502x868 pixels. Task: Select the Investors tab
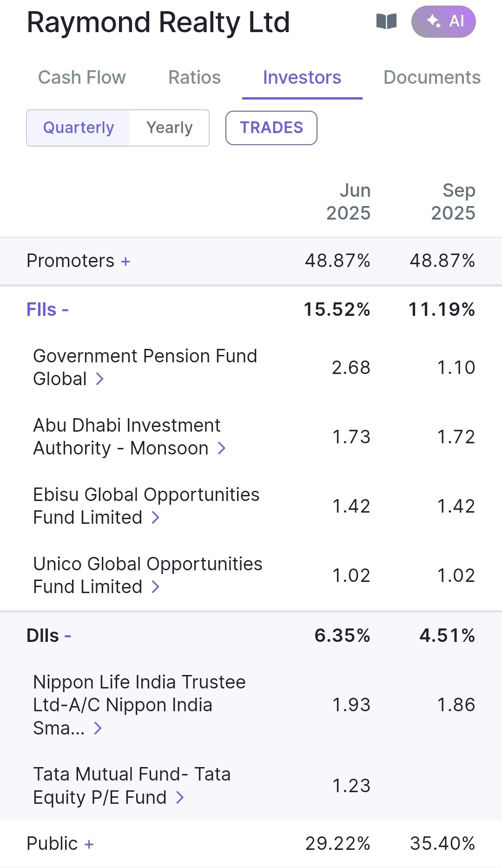302,78
